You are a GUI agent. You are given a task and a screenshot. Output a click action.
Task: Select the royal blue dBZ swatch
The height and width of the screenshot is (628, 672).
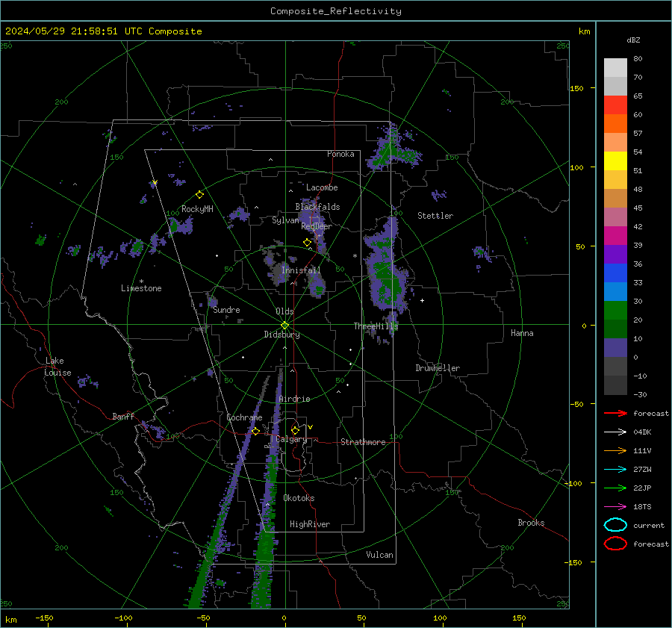tap(615, 273)
